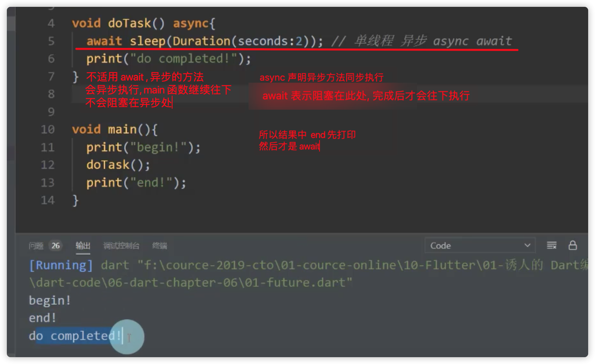Click line number 13 in the gutter
The height and width of the screenshot is (364, 595).
[x=48, y=183]
